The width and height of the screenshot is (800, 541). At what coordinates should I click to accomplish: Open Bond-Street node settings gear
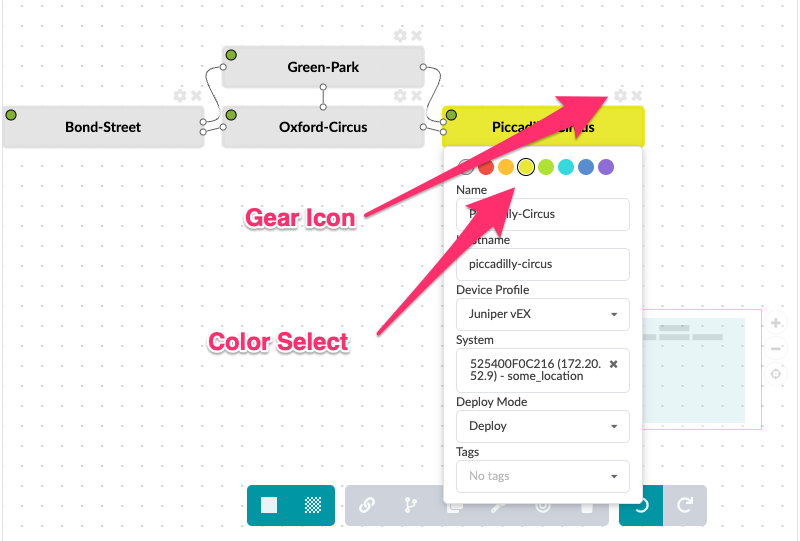click(180, 95)
